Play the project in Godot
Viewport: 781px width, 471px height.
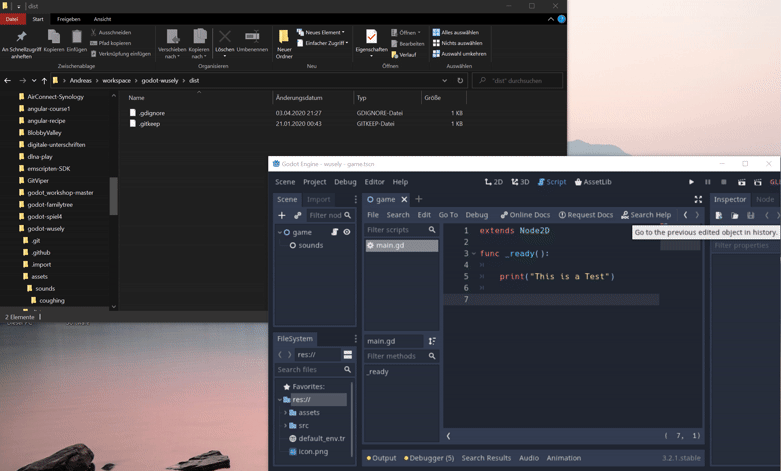[691, 182]
